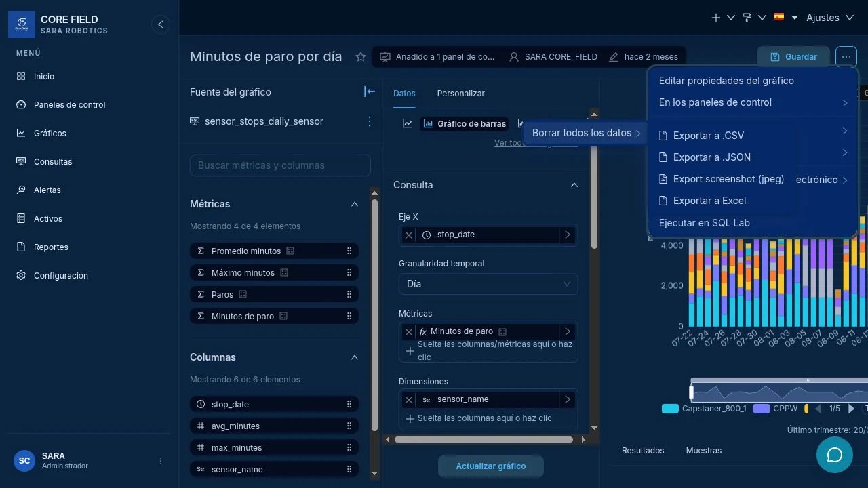This screenshot has width=868, height=488.
Task: Click the Reportes document icon
Action: coord(21,247)
